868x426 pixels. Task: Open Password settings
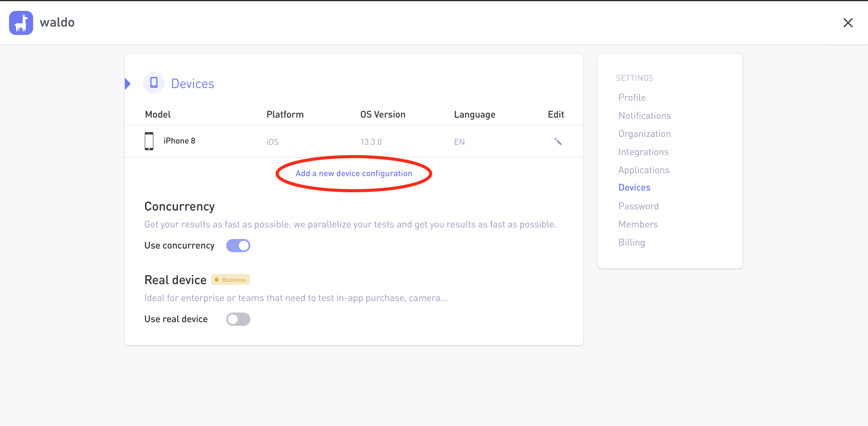(x=638, y=206)
